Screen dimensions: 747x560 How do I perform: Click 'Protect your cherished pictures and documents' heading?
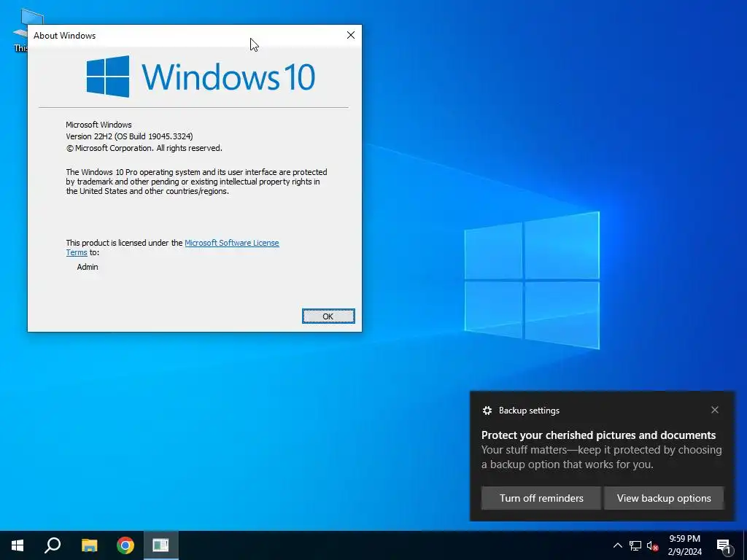tap(598, 435)
